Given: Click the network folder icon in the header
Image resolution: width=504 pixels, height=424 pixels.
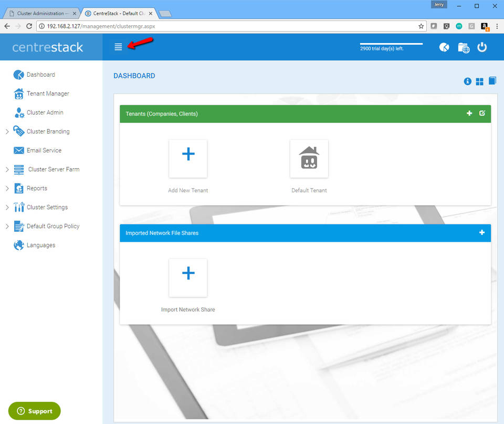Looking at the screenshot, I should [x=464, y=47].
